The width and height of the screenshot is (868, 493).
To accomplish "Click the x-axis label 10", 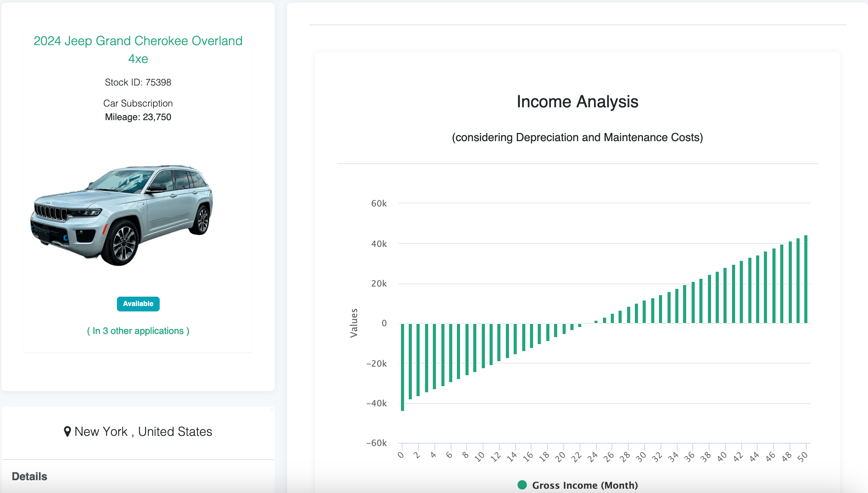I will tap(480, 457).
